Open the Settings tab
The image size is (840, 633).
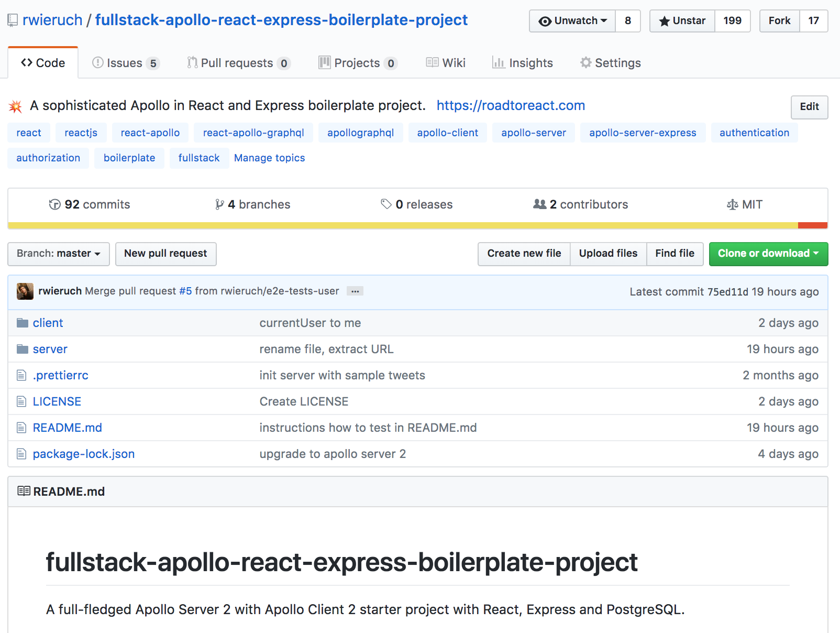click(x=611, y=63)
